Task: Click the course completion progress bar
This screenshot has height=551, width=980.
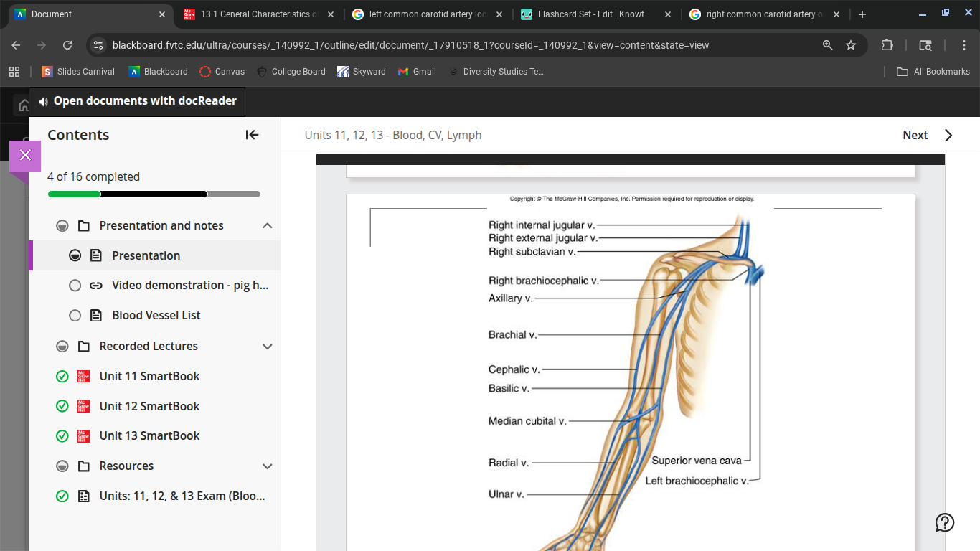Action: point(154,194)
